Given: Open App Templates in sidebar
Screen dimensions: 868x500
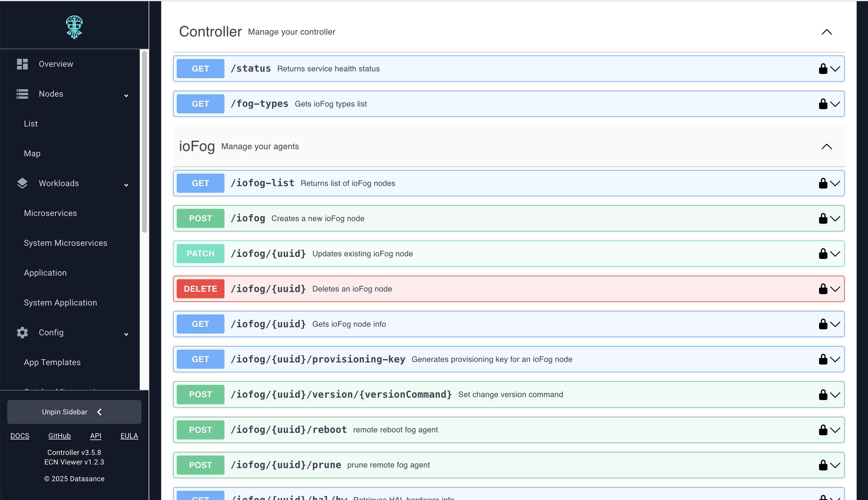Looking at the screenshot, I should click(52, 362).
